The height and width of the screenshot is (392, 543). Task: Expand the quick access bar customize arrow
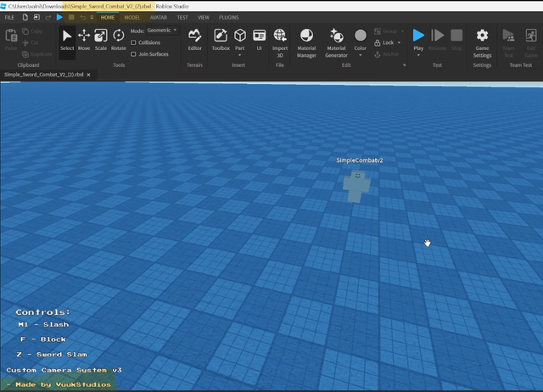point(92,17)
